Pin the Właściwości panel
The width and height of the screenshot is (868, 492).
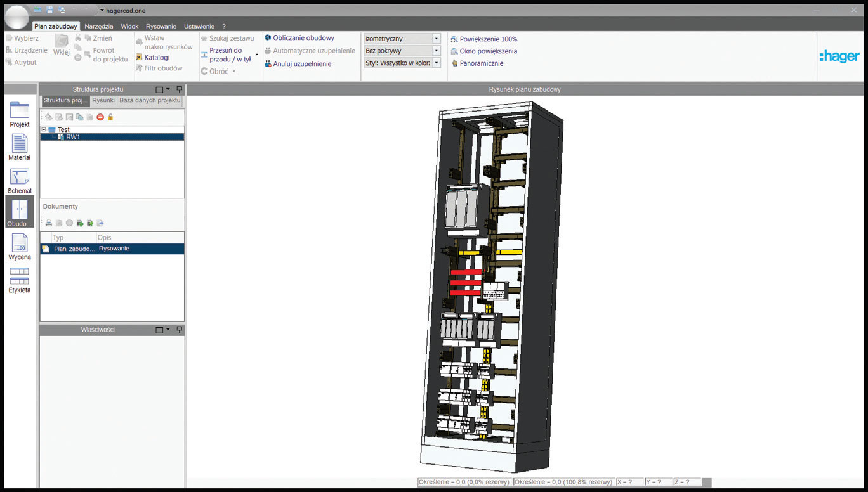(x=180, y=330)
